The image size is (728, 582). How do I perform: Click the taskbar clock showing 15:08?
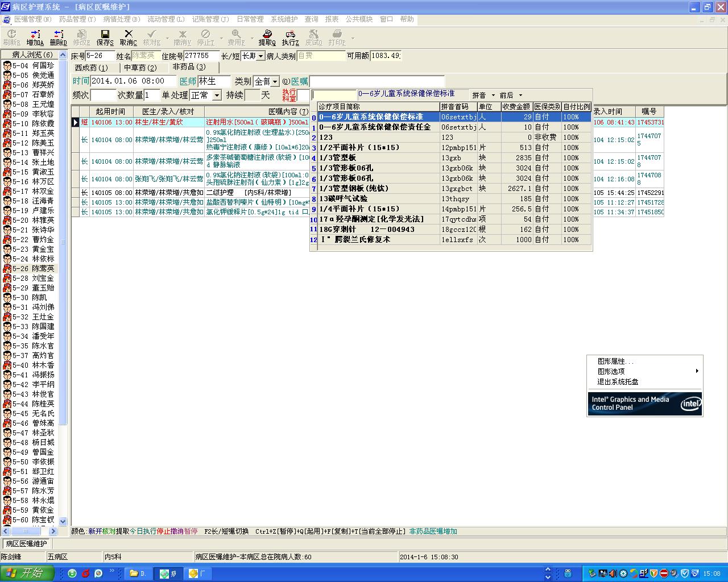712,573
